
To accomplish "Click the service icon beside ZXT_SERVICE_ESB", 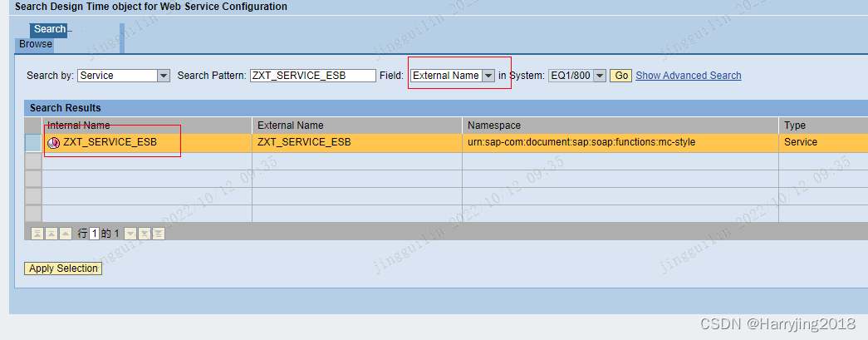I will [54, 142].
